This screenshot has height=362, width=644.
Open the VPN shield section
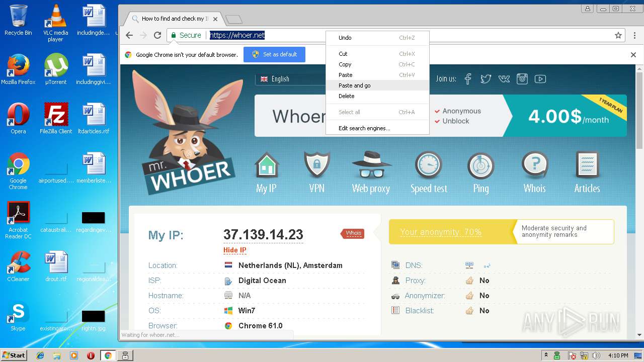317,172
